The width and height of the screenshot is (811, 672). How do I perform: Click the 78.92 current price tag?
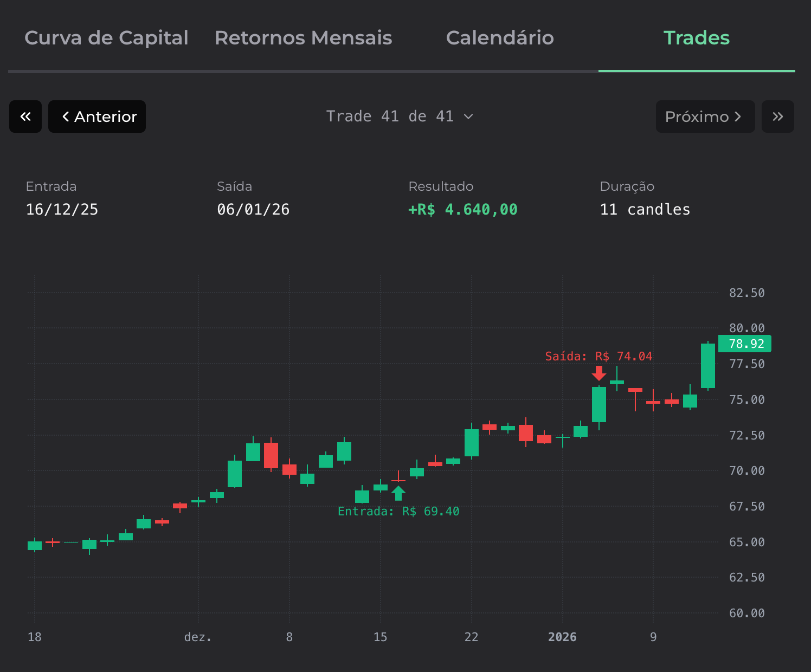pos(745,344)
